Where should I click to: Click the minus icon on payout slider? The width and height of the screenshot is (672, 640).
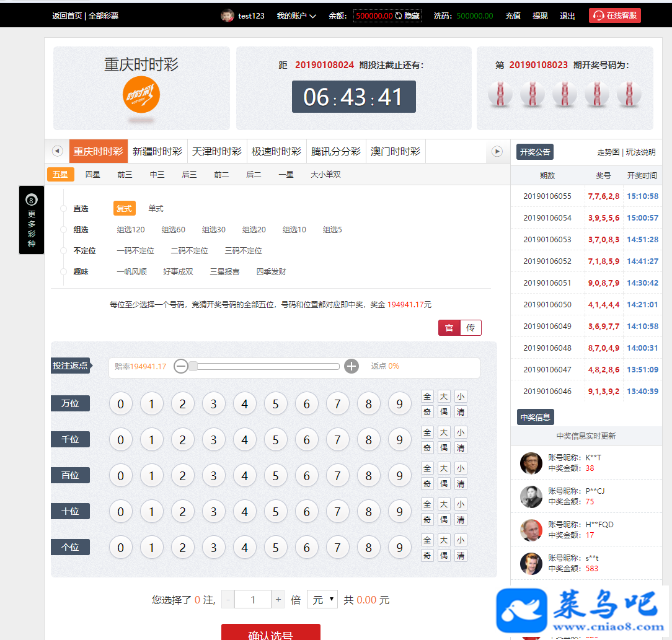pos(181,366)
